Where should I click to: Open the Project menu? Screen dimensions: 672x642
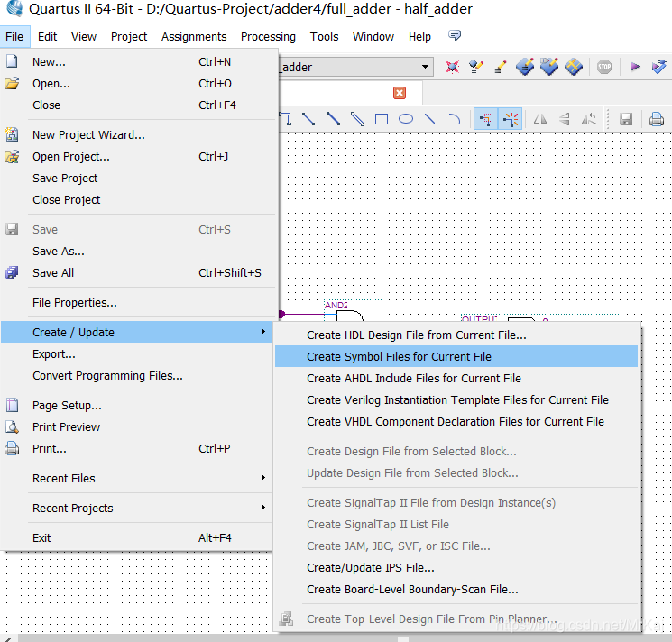(x=129, y=36)
